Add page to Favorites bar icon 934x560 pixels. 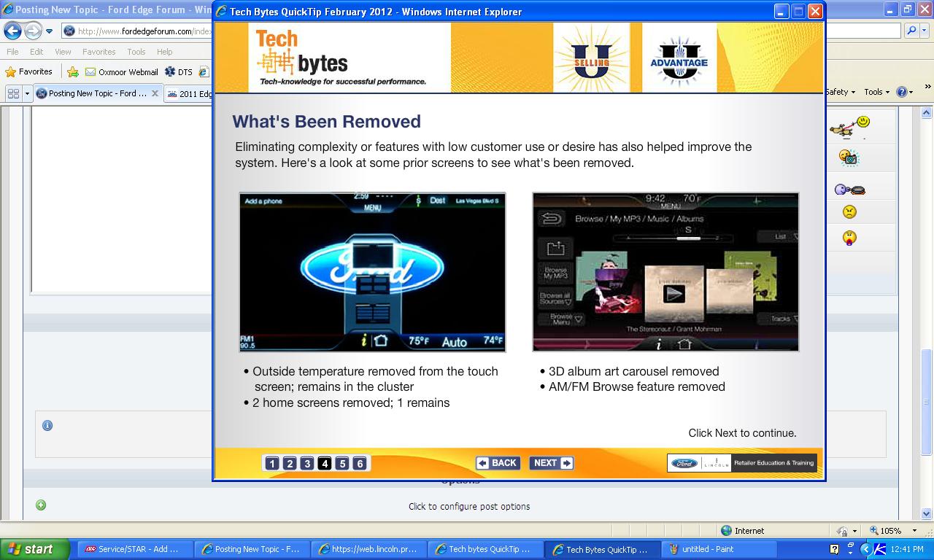pos(73,71)
